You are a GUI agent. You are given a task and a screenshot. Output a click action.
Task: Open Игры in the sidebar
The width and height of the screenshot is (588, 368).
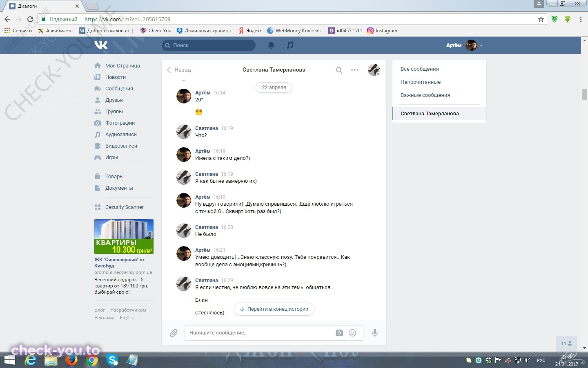pos(111,157)
